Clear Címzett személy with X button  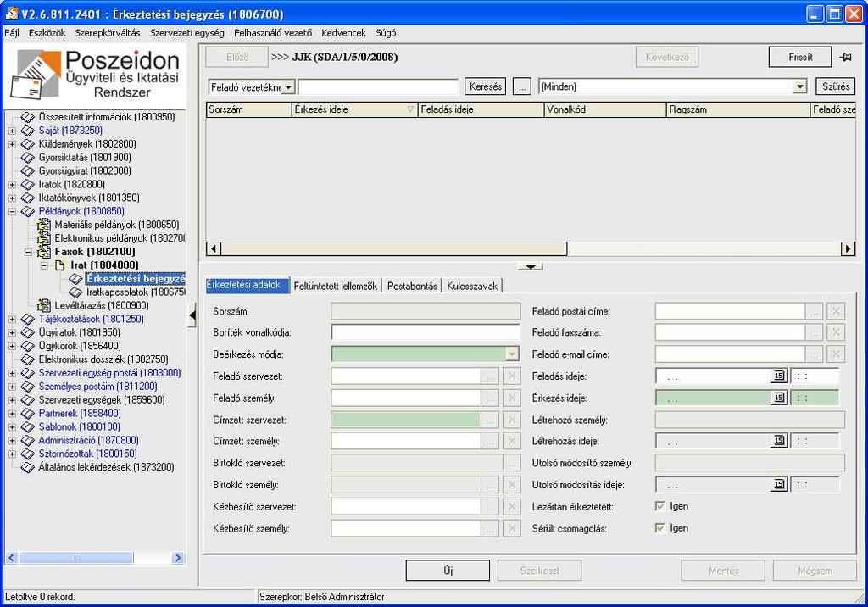[511, 441]
